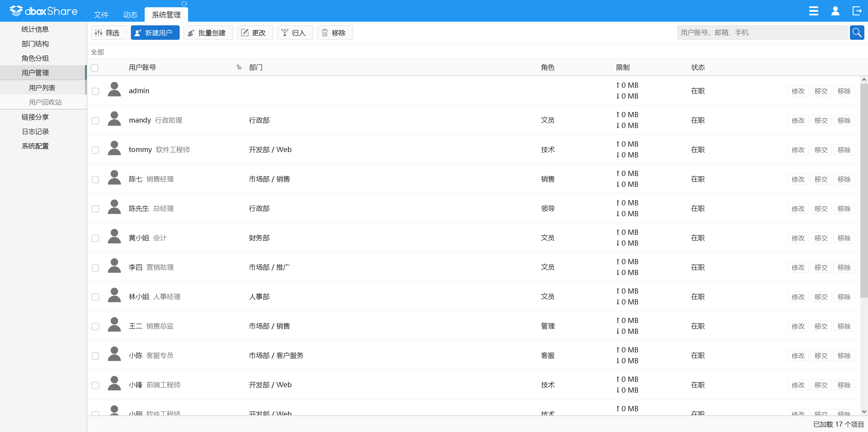Click the scrollbar up arrow
Viewport: 868px width, 432px height.
(864, 80)
